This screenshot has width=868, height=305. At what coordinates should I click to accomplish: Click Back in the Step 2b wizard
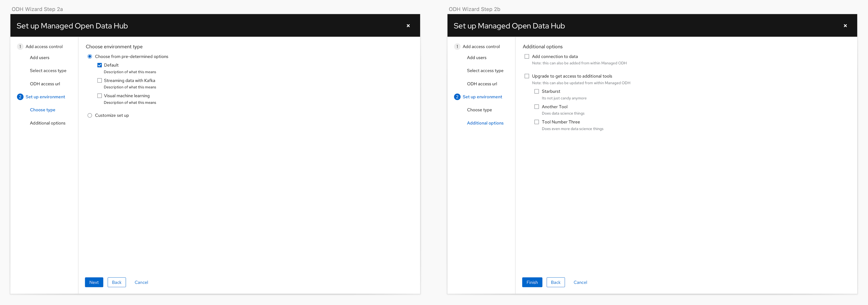pyautogui.click(x=556, y=282)
